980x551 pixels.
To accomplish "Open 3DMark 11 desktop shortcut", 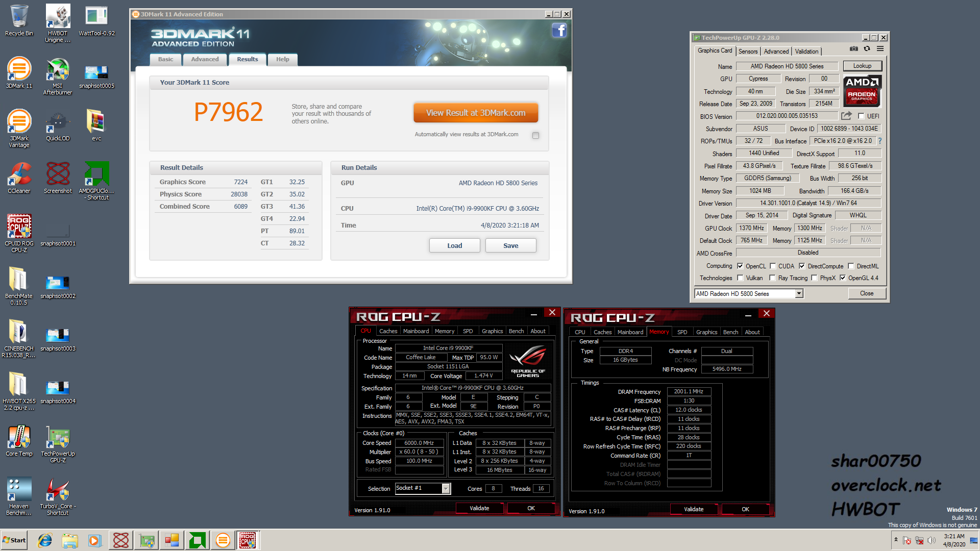I will pyautogui.click(x=19, y=73).
